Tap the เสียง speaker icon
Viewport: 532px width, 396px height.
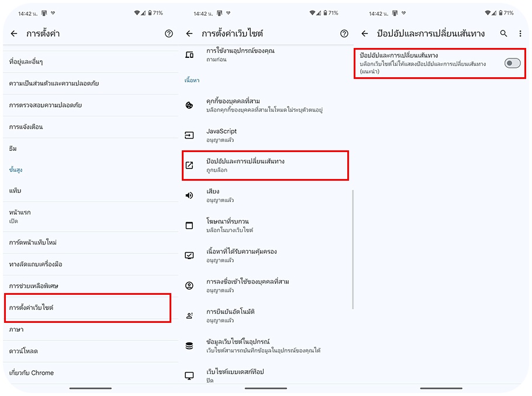click(x=189, y=195)
